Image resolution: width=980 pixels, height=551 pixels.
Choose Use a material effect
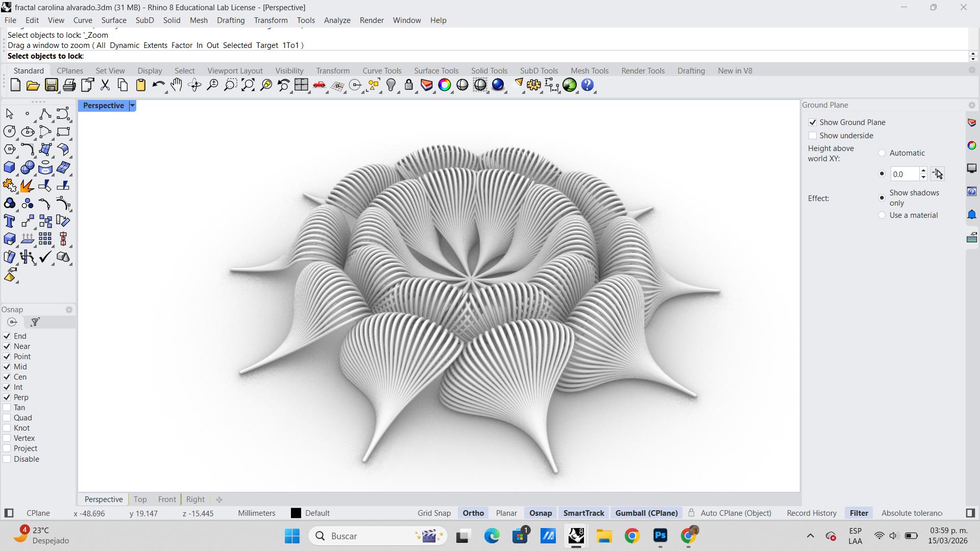881,215
